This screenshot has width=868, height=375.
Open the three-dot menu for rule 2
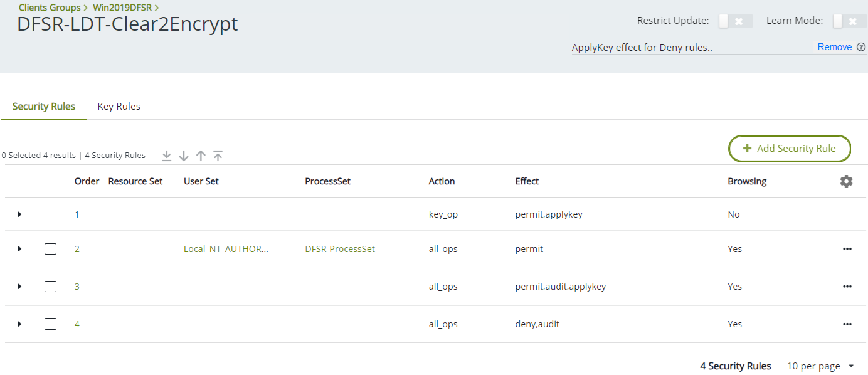847,249
